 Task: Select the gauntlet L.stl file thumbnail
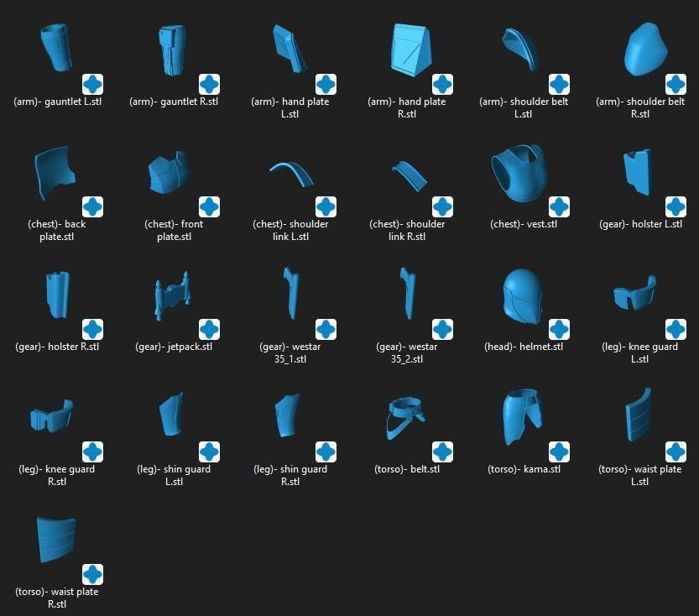[55, 48]
